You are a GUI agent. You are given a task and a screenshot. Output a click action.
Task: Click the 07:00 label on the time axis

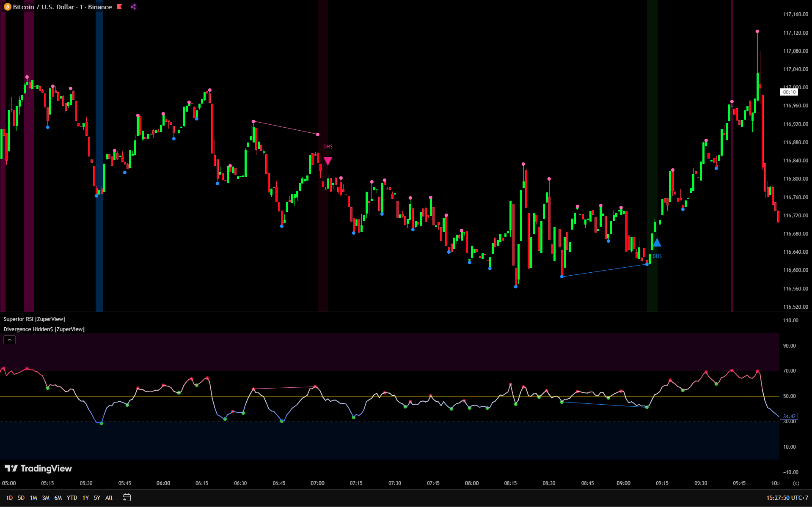(x=317, y=483)
